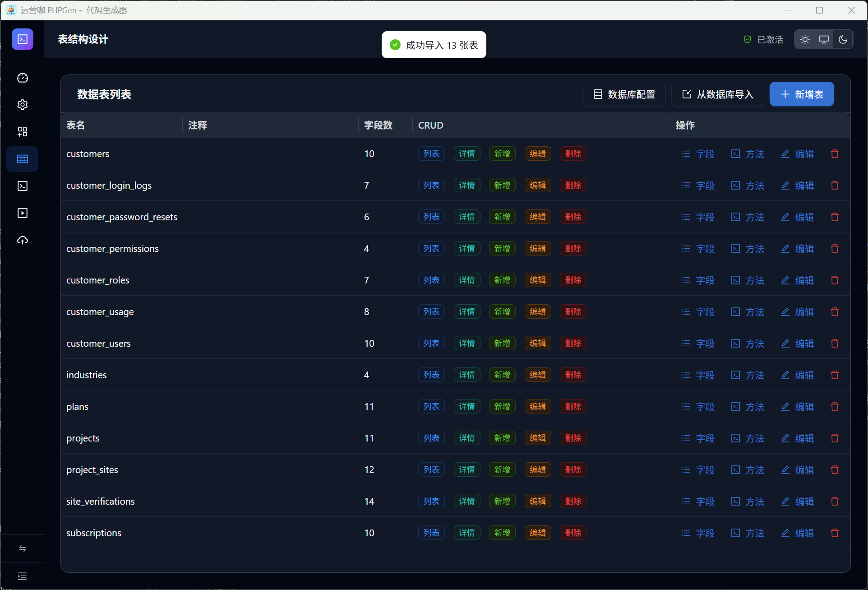Toggle 详情 CRUD tag for customer_login_logs

(x=467, y=186)
